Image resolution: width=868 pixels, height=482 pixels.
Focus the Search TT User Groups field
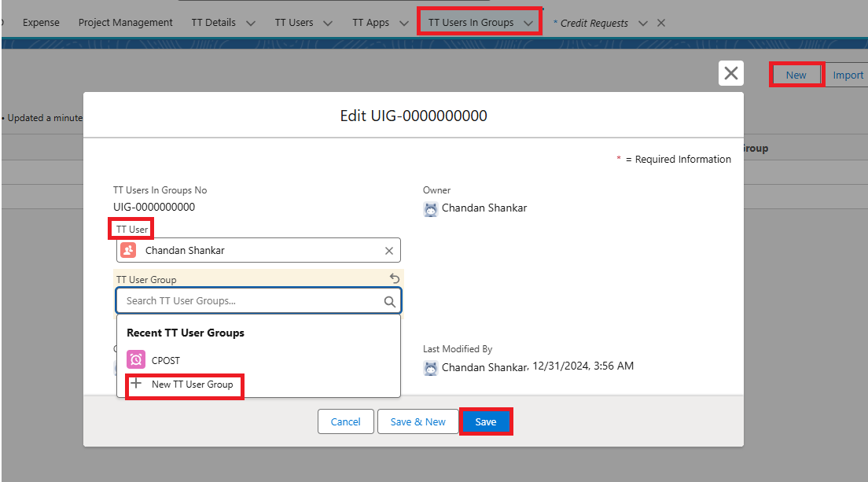click(259, 301)
